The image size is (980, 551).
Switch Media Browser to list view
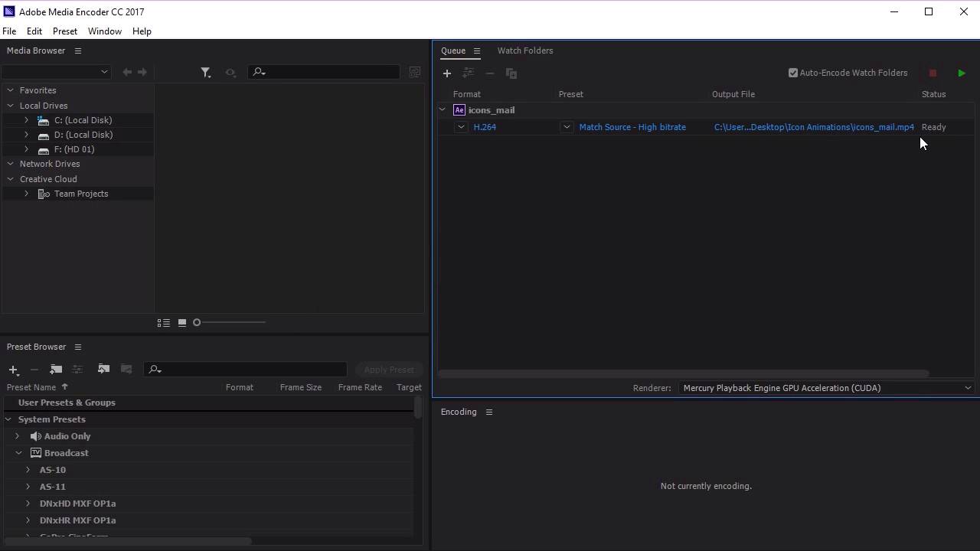point(163,323)
